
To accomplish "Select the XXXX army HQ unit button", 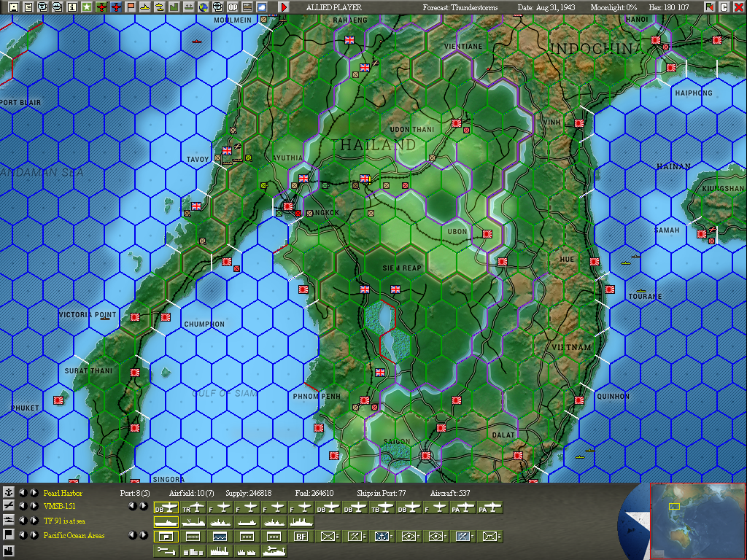I will [x=193, y=536].
